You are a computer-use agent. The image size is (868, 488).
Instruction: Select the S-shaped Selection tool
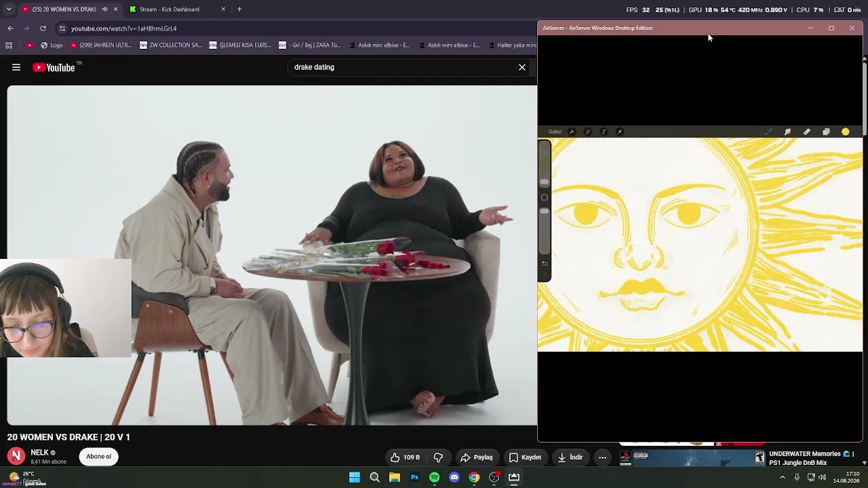pyautogui.click(x=604, y=131)
